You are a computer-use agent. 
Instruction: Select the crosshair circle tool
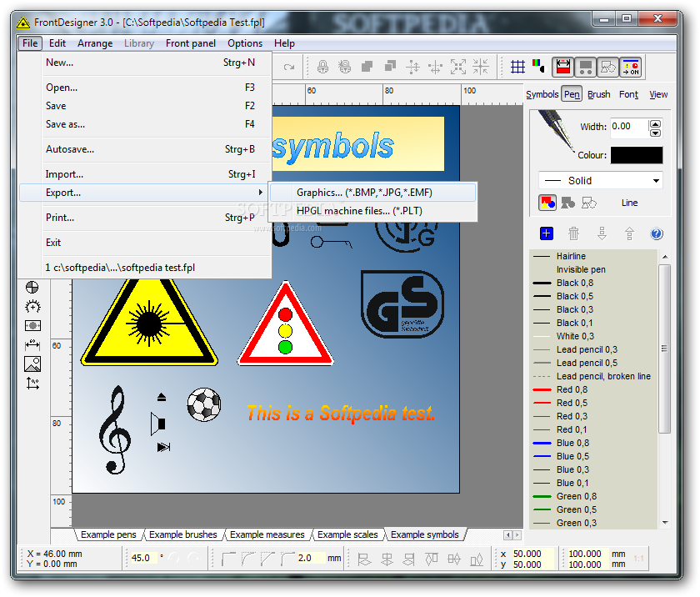click(32, 287)
